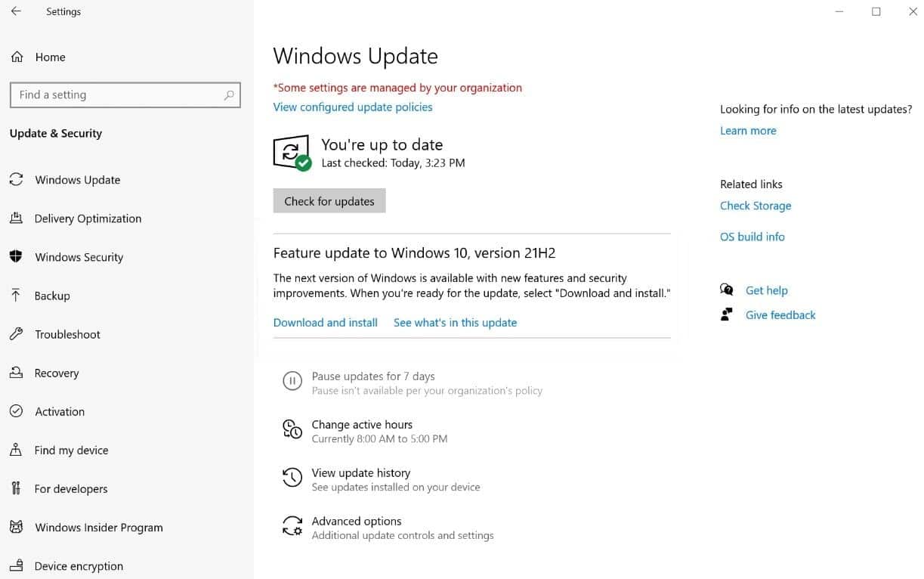Click Download and install link
Viewport: 924px width, 579px height.
pos(326,323)
